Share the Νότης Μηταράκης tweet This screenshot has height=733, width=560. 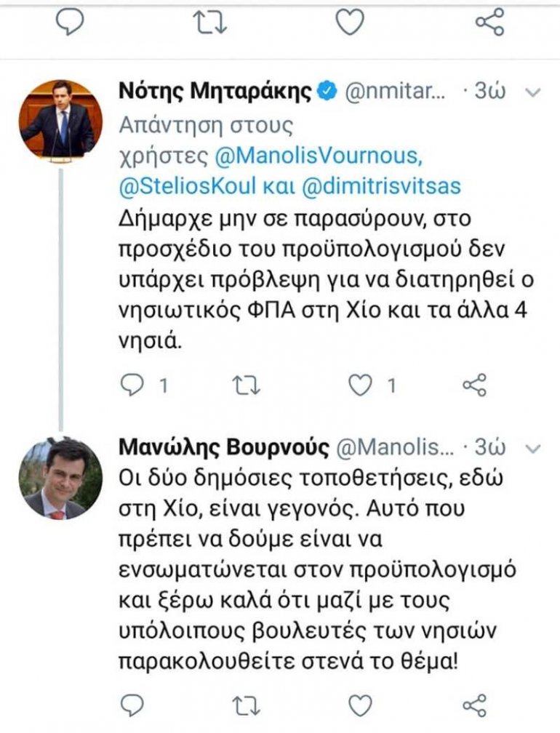(x=474, y=385)
